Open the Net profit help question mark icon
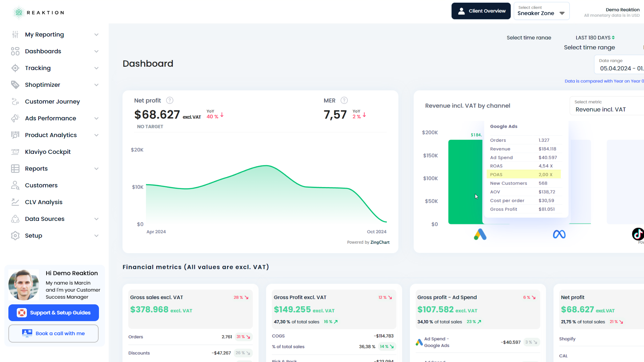Screen dimensions: 644x362 click(x=170, y=100)
